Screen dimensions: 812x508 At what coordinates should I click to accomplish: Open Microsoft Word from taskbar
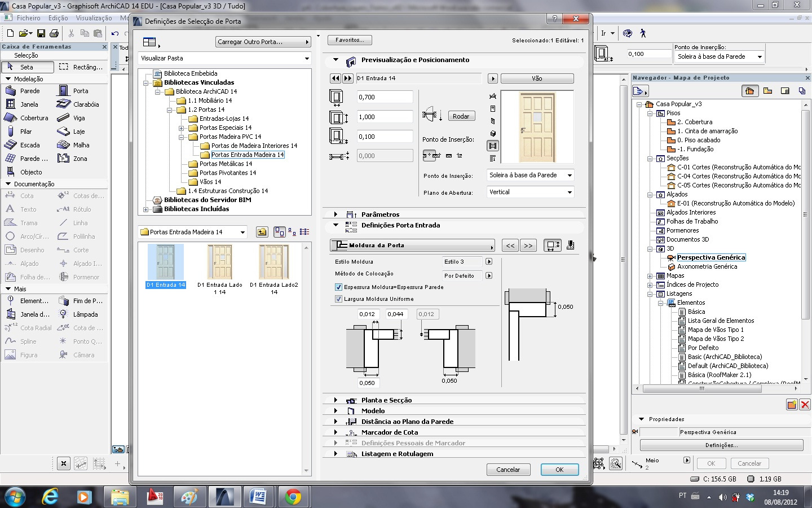click(x=257, y=497)
